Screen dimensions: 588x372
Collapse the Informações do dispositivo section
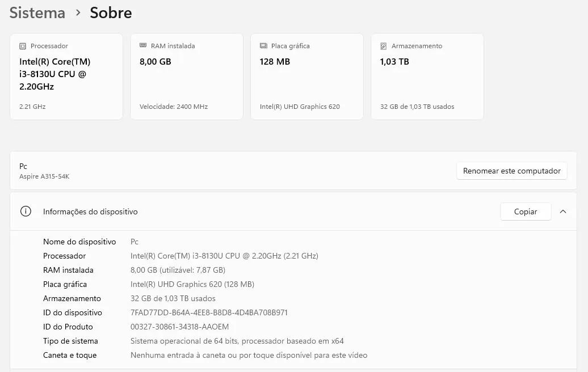coord(563,212)
